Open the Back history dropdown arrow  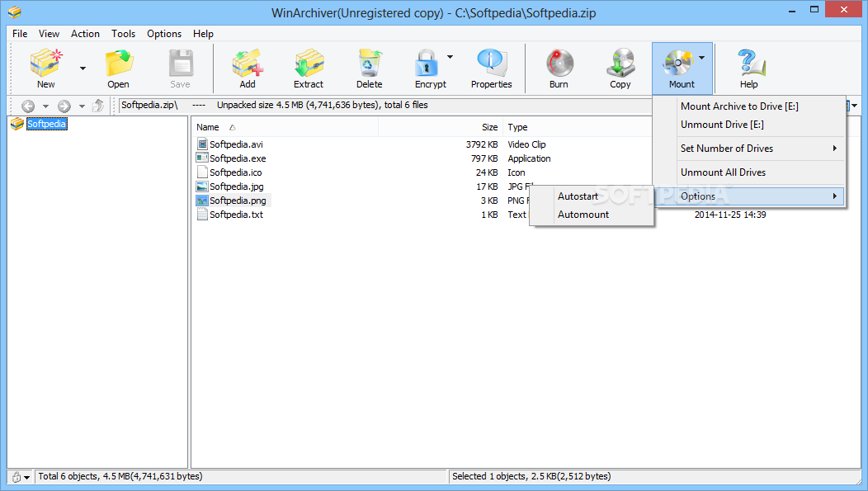(x=46, y=106)
